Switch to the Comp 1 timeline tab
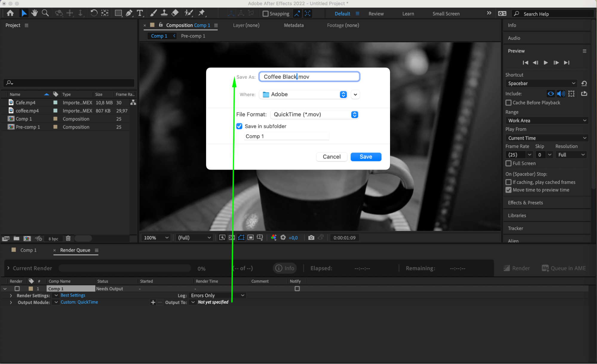Viewport: 597px width, 364px height. tap(28, 250)
